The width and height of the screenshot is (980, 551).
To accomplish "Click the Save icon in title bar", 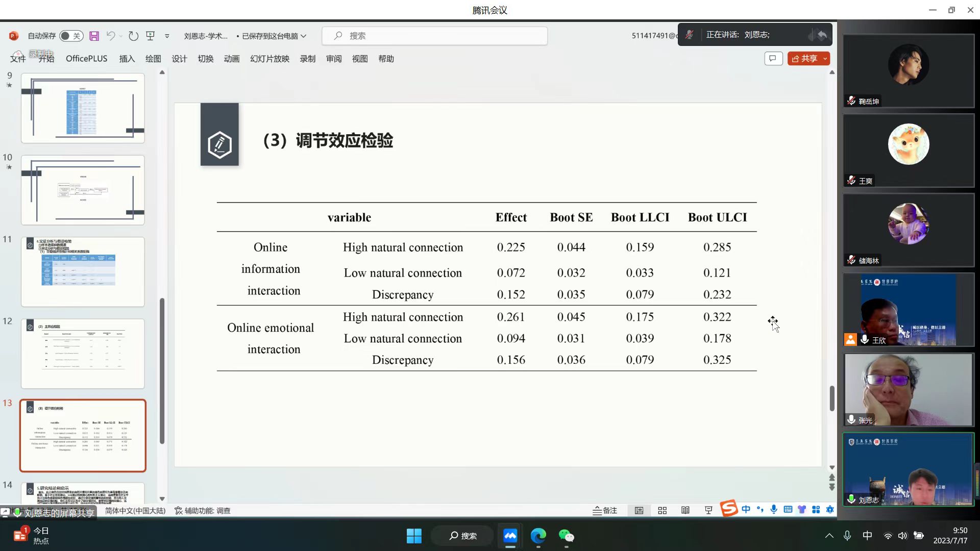I will pyautogui.click(x=94, y=36).
